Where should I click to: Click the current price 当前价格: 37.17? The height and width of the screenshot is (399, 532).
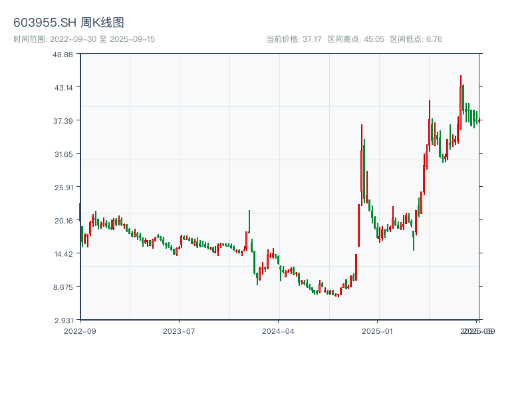coord(294,39)
